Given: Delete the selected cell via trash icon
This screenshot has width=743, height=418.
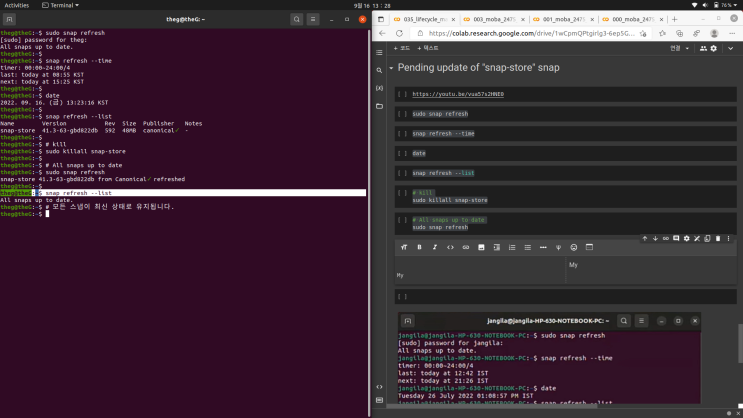Looking at the screenshot, I should [x=718, y=238].
